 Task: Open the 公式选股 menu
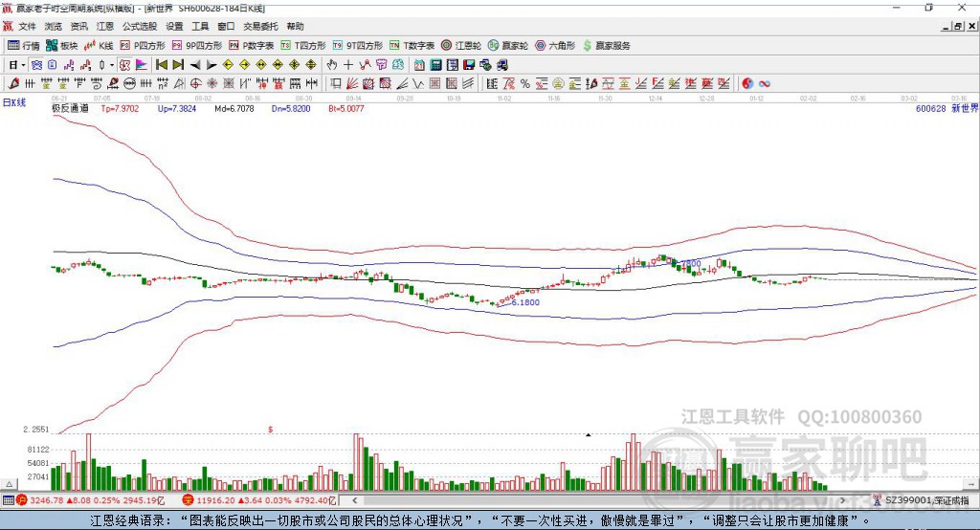[x=139, y=27]
